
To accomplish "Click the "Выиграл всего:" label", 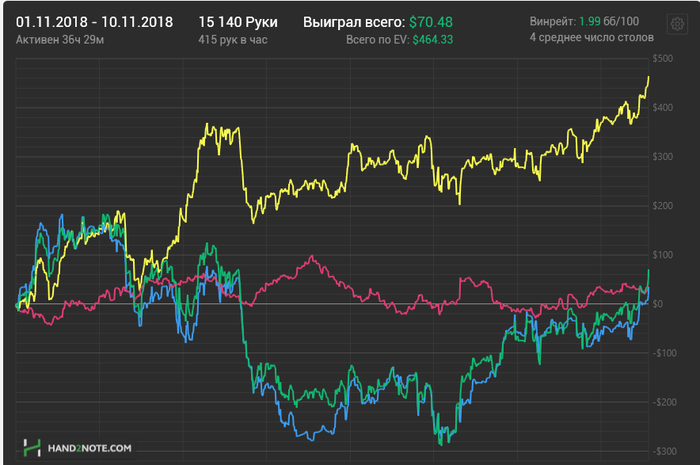I will tap(354, 22).
